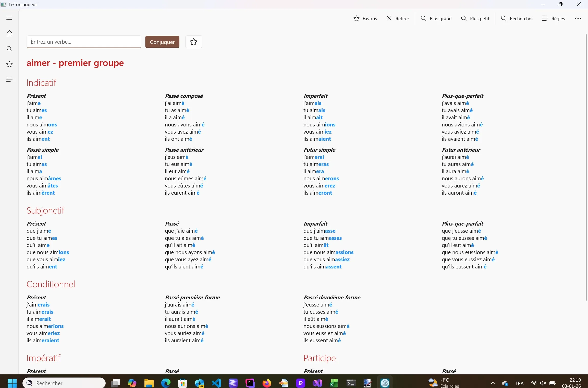Click the 'Futur simple' tense label

tap(319, 150)
